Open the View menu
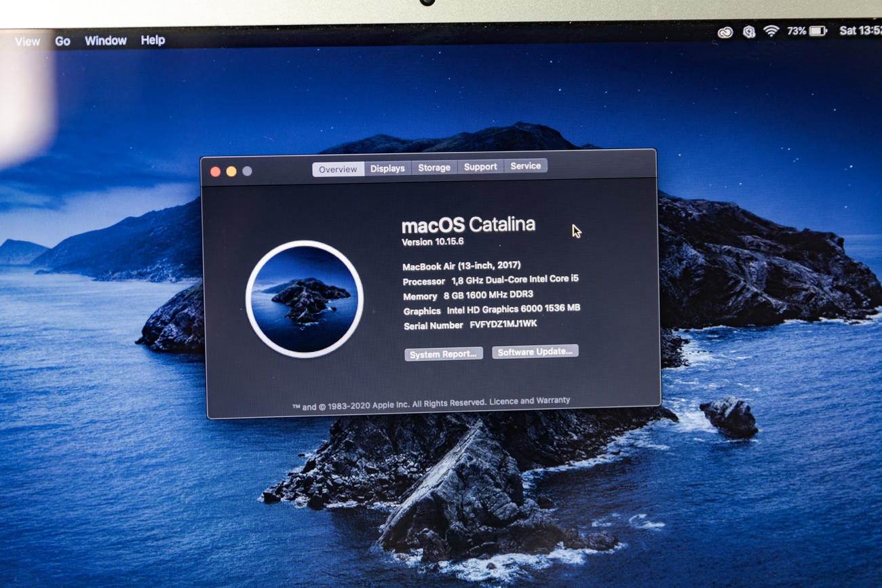The width and height of the screenshot is (882, 588). tap(28, 41)
